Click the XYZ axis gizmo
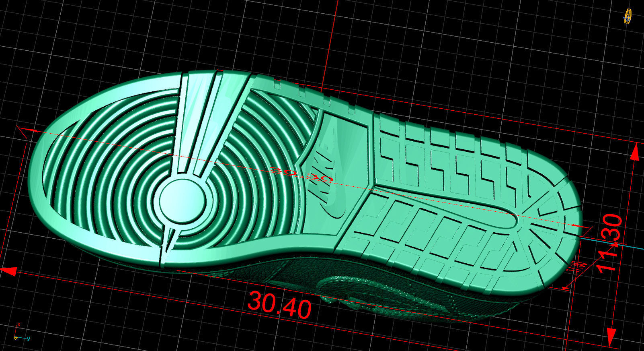Image resolution: width=644 pixels, height=351 pixels. [x=22, y=332]
